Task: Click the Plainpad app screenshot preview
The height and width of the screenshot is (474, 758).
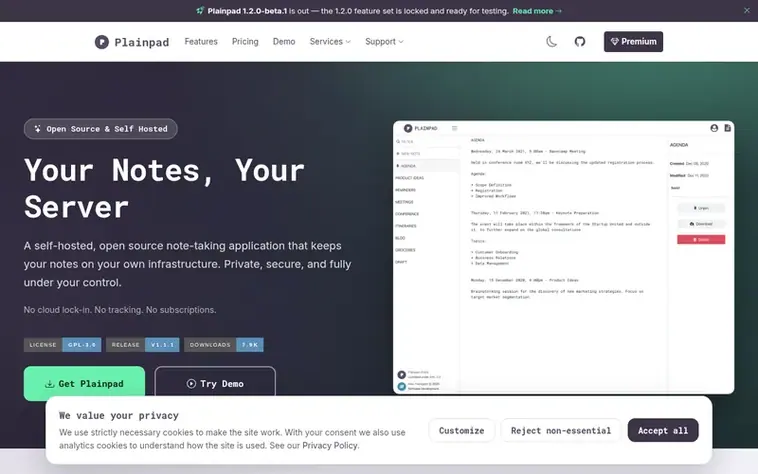Action: pos(563,257)
